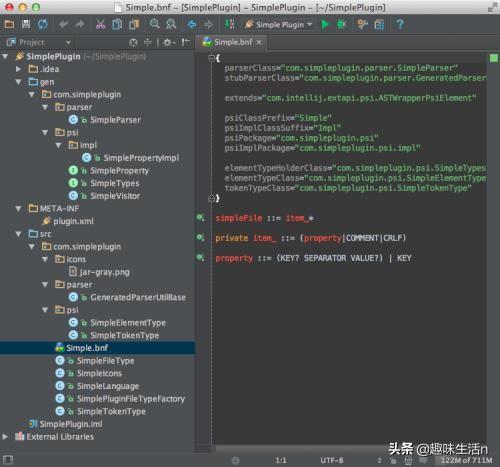This screenshot has height=467, width=500.
Task: Click the Open folder toolbar icon
Action: [x=9, y=24]
